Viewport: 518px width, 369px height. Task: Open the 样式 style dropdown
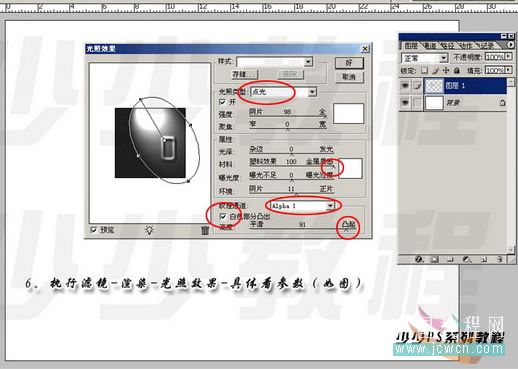coord(274,62)
